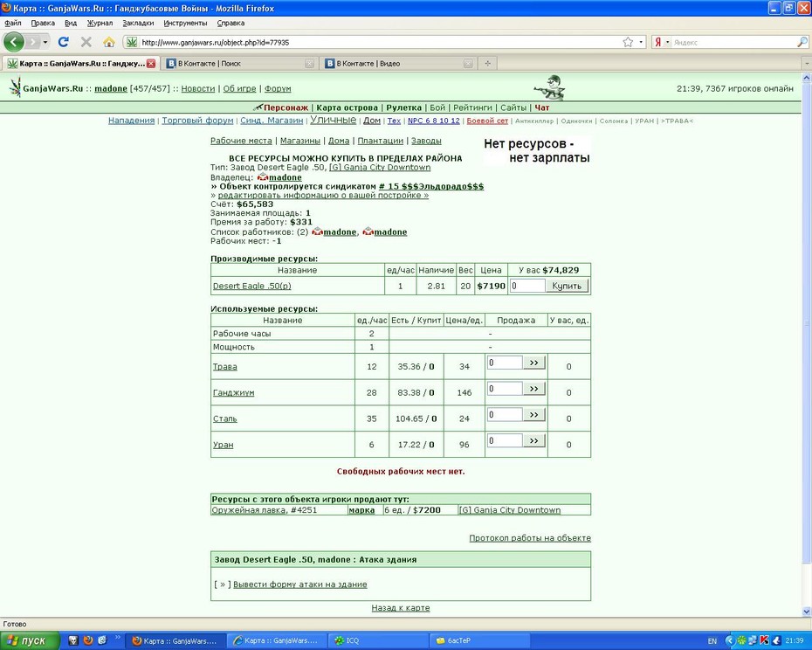Submit Уран sale with >> button
812x650 pixels.
click(x=533, y=440)
